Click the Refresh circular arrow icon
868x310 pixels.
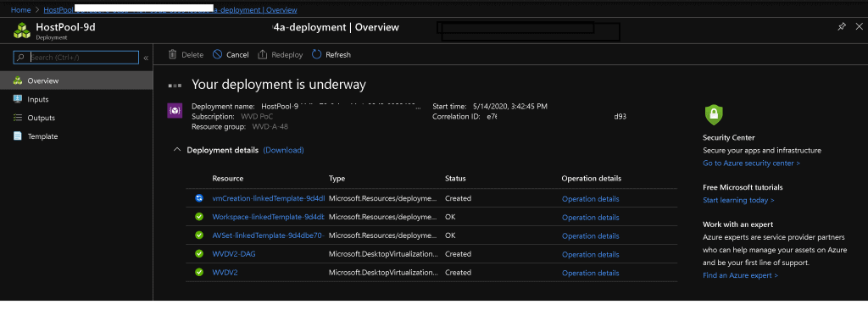[317, 54]
